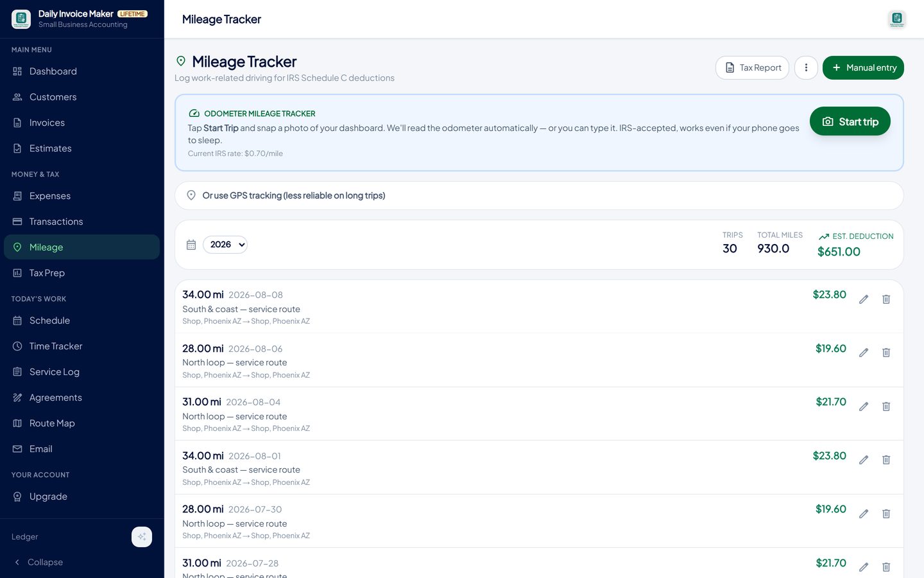Screen dimensions: 924x578
Task: Delete the 34.00 mi trip from 2026-08-01
Action: 886,460
